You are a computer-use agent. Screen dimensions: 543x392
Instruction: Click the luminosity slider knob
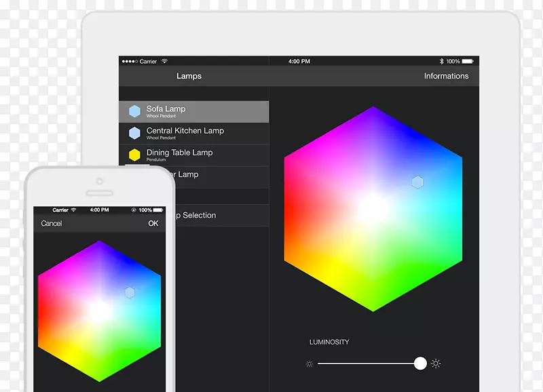point(420,364)
